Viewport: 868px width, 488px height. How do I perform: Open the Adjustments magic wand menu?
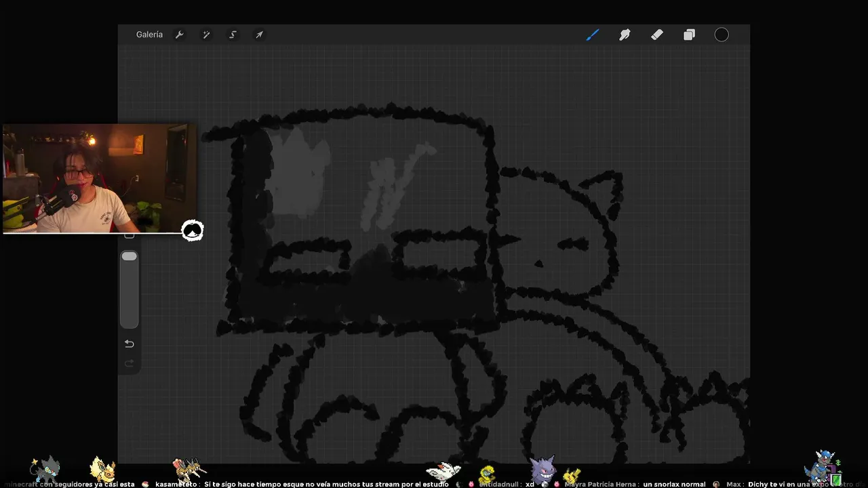[x=206, y=35]
